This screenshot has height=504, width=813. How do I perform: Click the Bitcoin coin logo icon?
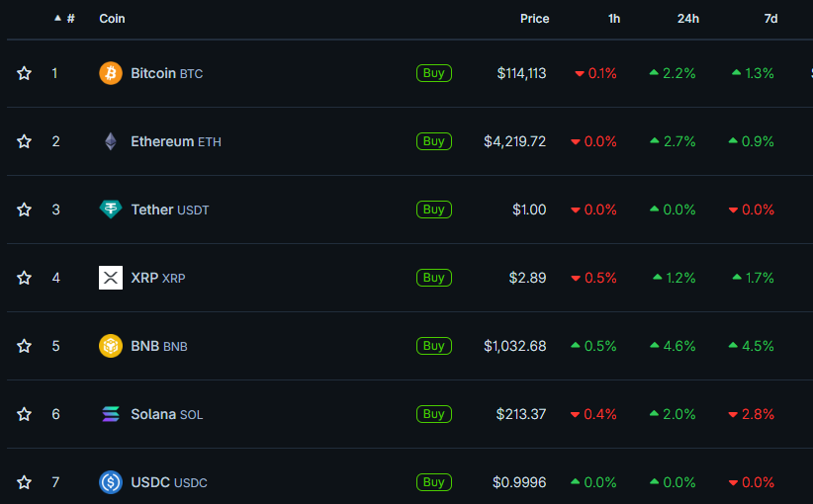coord(111,73)
